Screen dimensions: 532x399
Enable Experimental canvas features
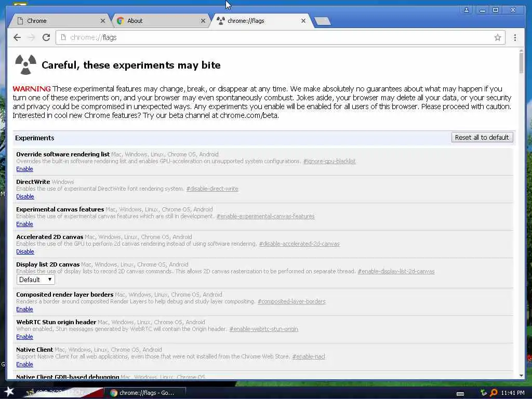pyautogui.click(x=24, y=224)
